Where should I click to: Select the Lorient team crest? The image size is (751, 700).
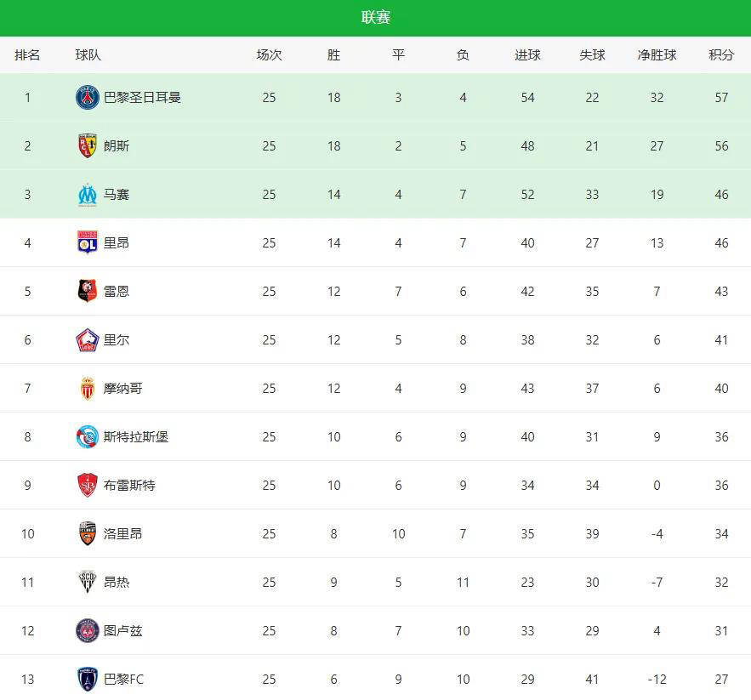[88, 533]
